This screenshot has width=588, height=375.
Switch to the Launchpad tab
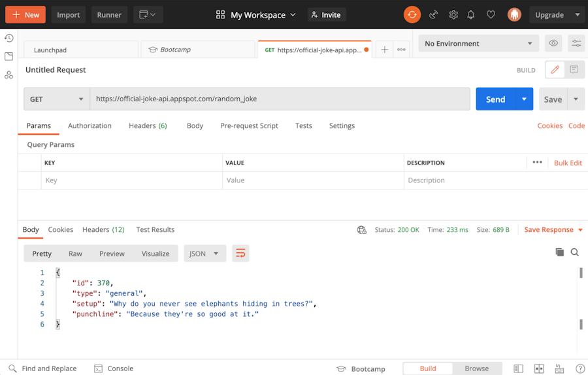[x=81, y=50]
